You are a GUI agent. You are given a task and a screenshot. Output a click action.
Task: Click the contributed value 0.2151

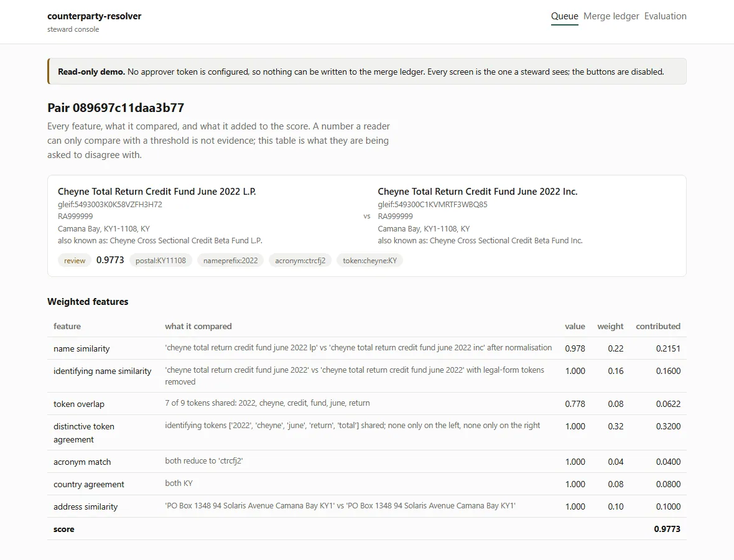(x=668, y=348)
